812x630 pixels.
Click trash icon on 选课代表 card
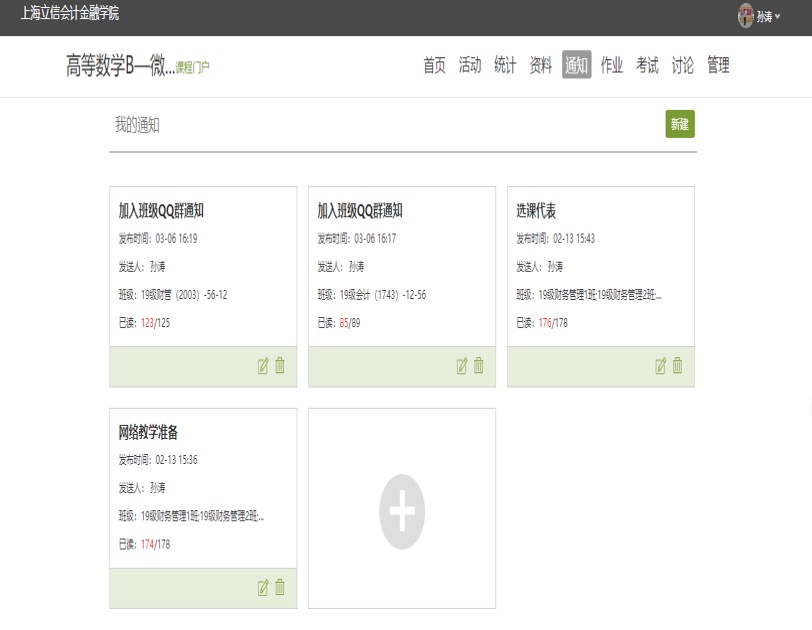tap(678, 366)
